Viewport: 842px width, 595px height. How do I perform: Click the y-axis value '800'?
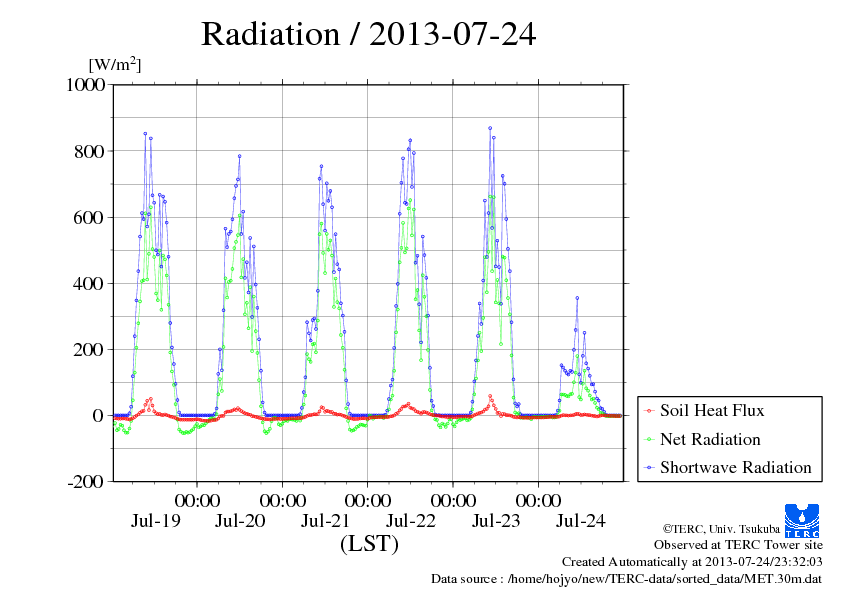(x=89, y=151)
